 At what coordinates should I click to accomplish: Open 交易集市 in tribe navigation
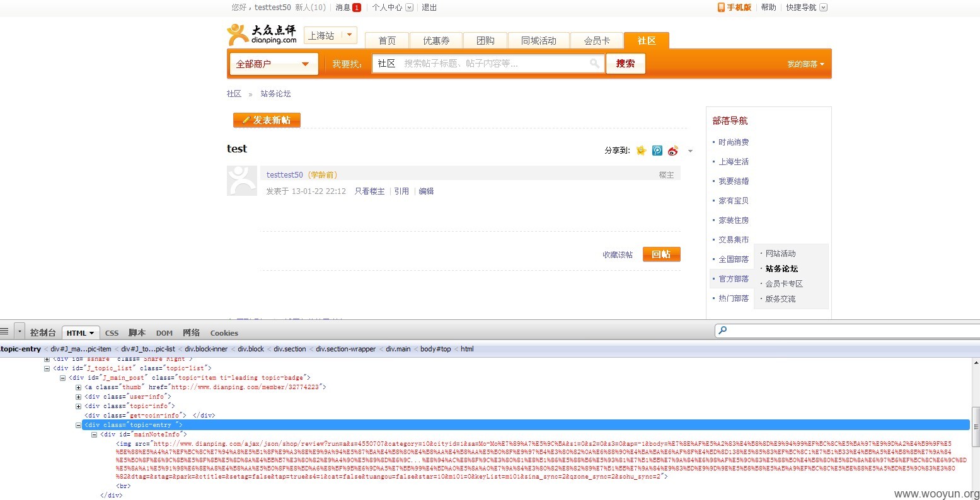tap(734, 240)
